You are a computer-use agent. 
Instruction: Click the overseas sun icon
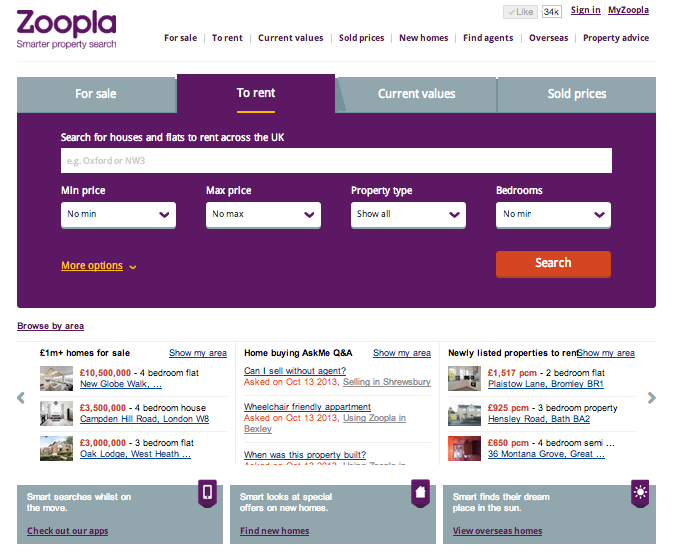(x=640, y=492)
